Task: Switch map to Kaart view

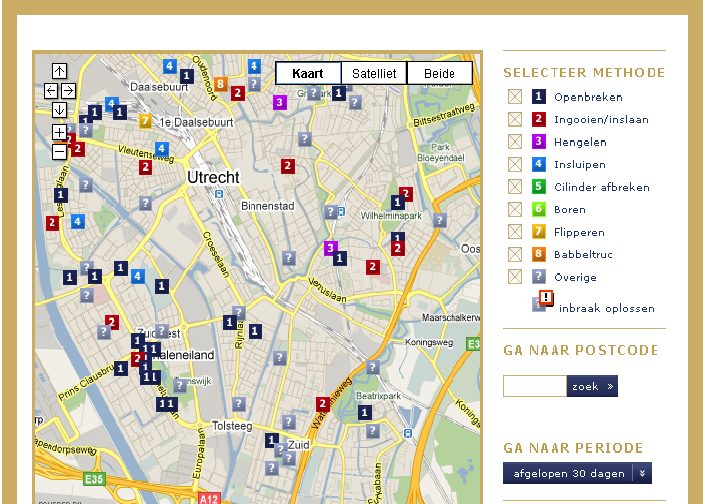Action: 308,73
